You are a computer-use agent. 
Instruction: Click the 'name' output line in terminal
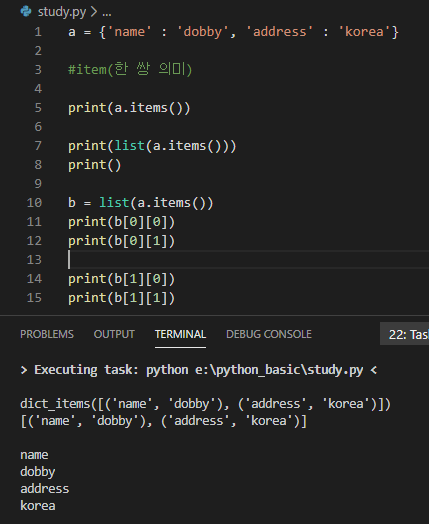(x=34, y=455)
